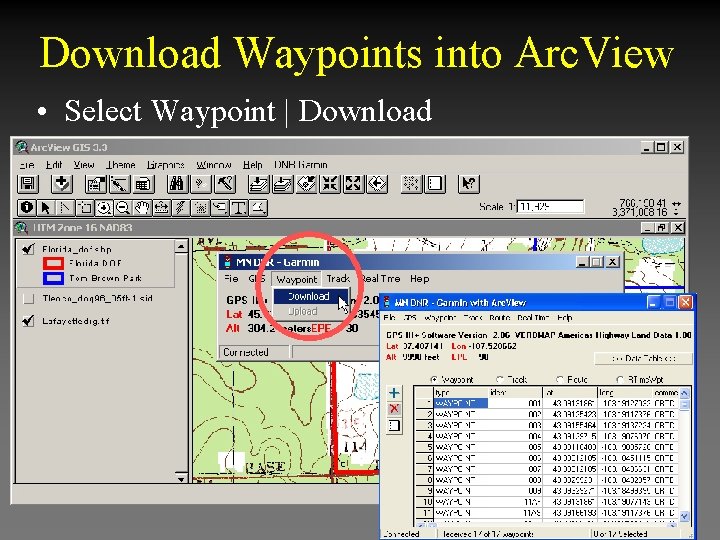Image resolution: width=720 pixels, height=540 pixels.
Task: Click the blank square icon below red X
Action: (394, 426)
